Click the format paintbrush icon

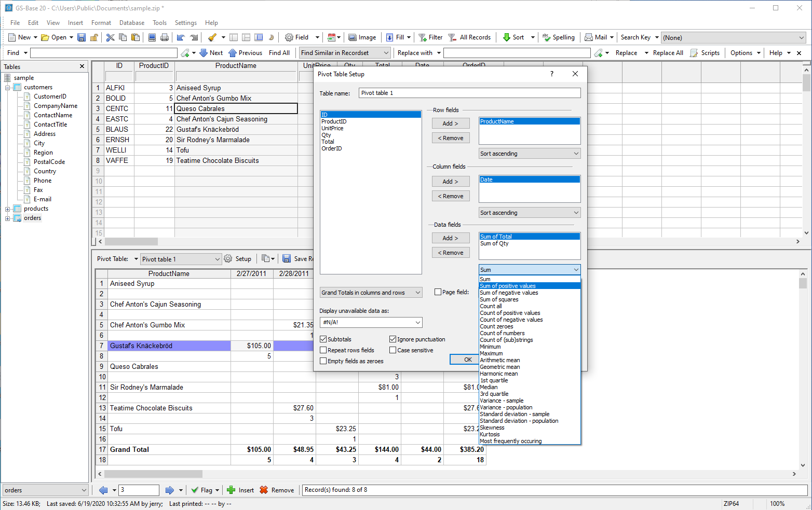(212, 37)
